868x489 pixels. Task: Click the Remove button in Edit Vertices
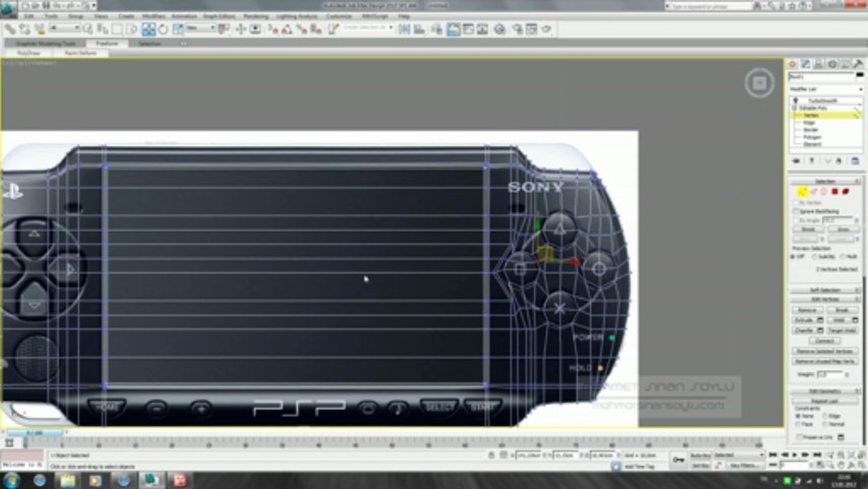pos(808,310)
